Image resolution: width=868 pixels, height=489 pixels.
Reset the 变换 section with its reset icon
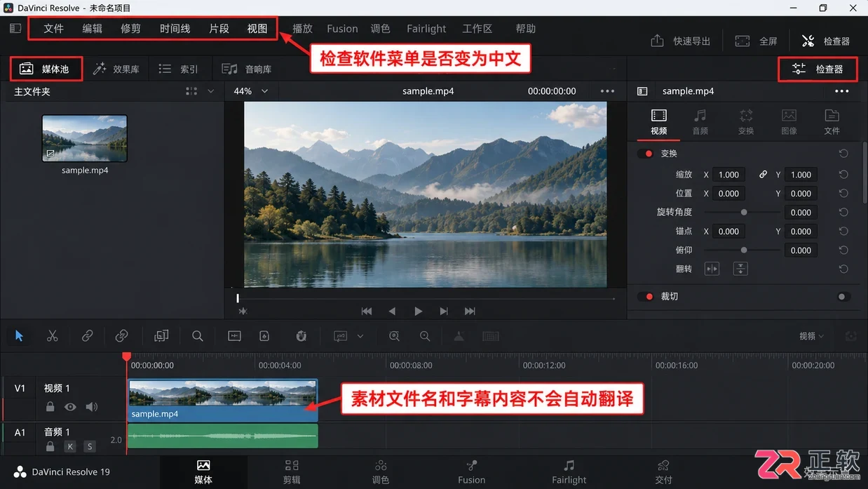[843, 154]
